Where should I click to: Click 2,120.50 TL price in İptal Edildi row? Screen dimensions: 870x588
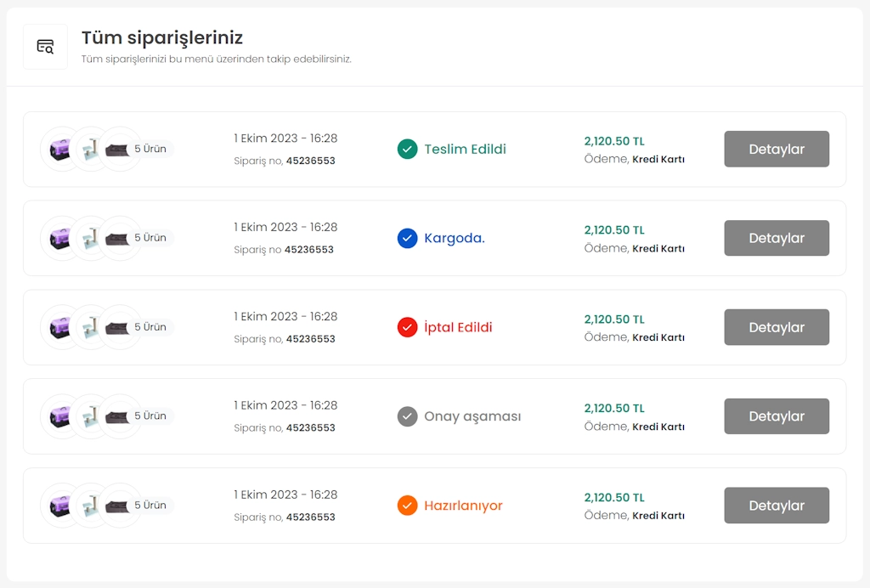pos(614,319)
